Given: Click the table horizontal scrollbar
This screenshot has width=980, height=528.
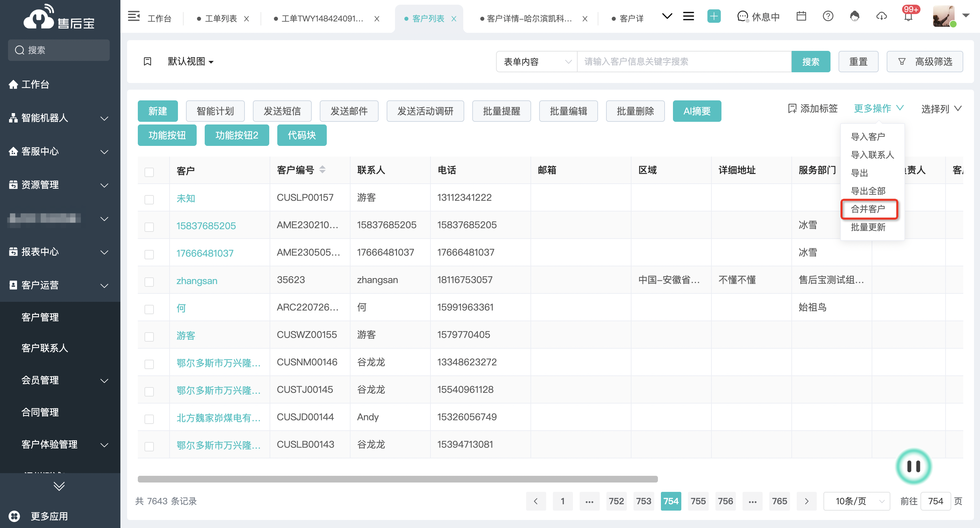Looking at the screenshot, I should click(398, 479).
